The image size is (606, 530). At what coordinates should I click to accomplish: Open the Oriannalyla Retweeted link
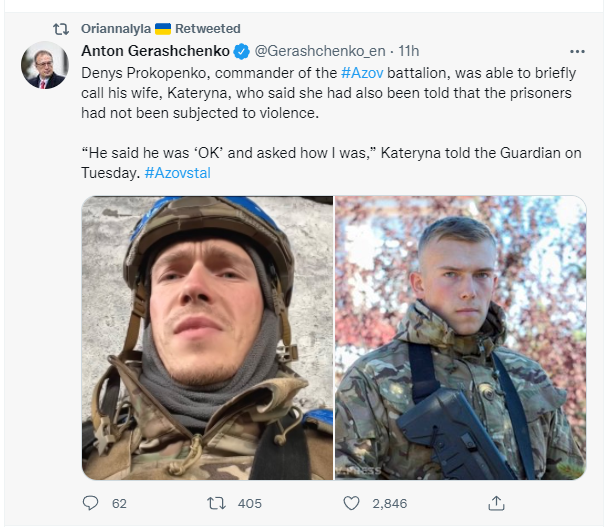click(x=160, y=29)
